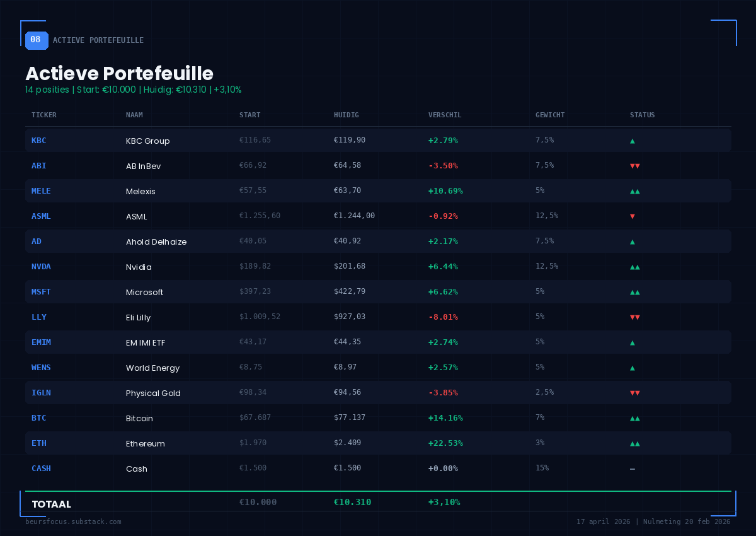Image resolution: width=756 pixels, height=536 pixels.
Task: Click Cash's neutral dash status indicator
Action: [x=632, y=468]
